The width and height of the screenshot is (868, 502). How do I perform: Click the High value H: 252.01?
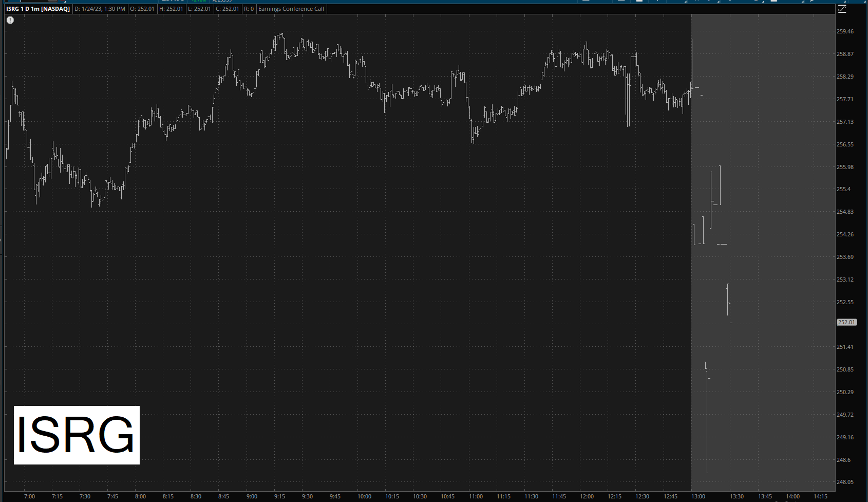[x=171, y=9]
